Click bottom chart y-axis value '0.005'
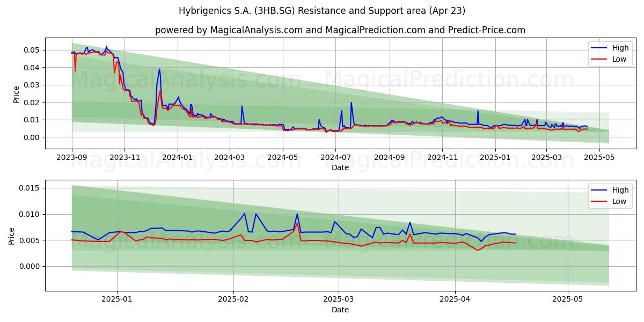644x322 pixels. (30, 240)
